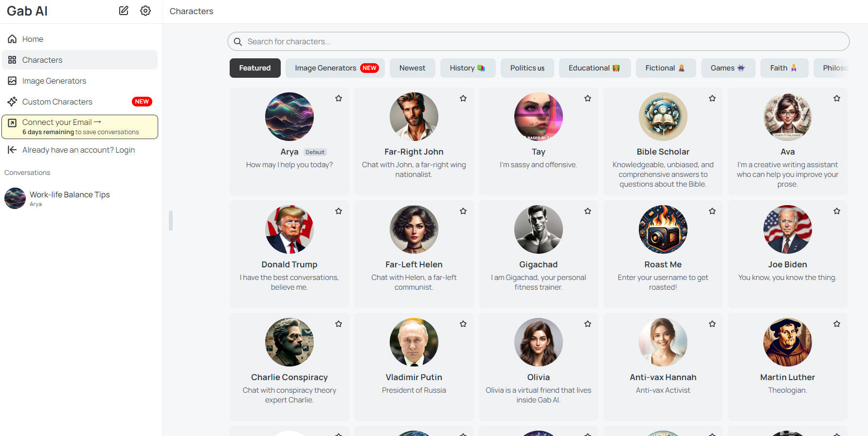
Task: Favorite Donald Trump character via star
Action: click(339, 211)
